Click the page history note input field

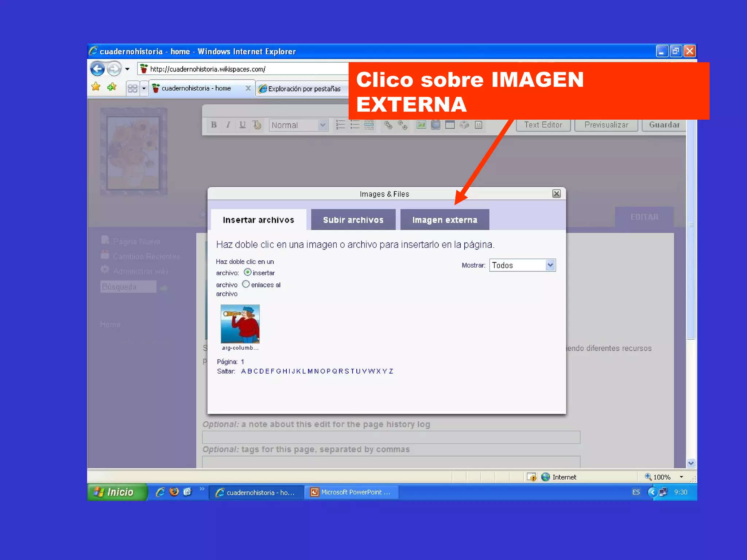(391, 437)
